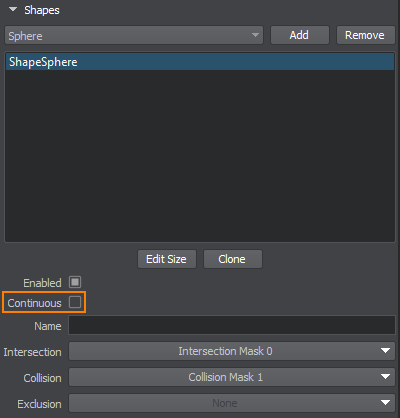Collapse the Shapes section triangle
Screen dimensions: 400x418
[x=13, y=9]
